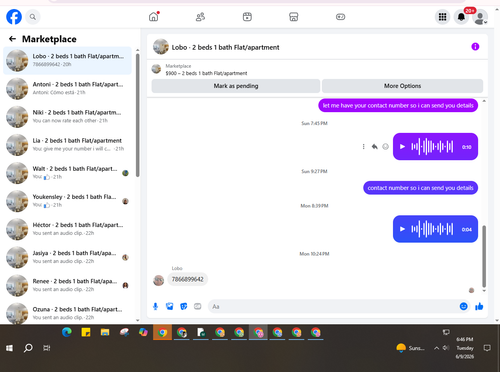Play the 0:04 voice message
The width and height of the screenshot is (500, 372).
coord(402,229)
